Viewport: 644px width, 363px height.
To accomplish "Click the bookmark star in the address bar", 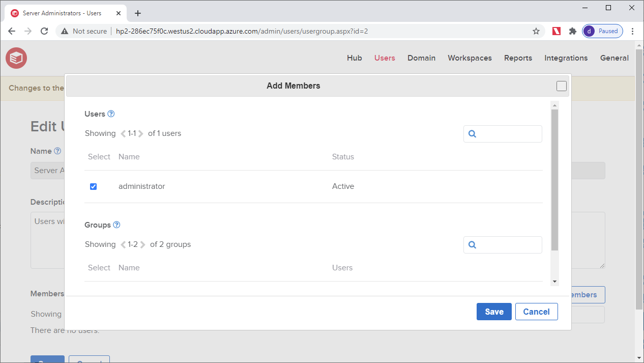I will [536, 31].
